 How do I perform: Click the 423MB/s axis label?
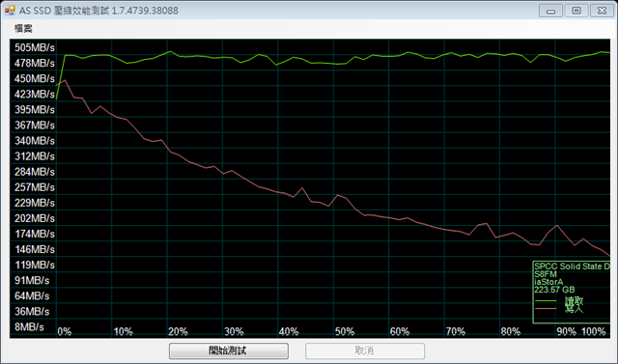coord(35,95)
